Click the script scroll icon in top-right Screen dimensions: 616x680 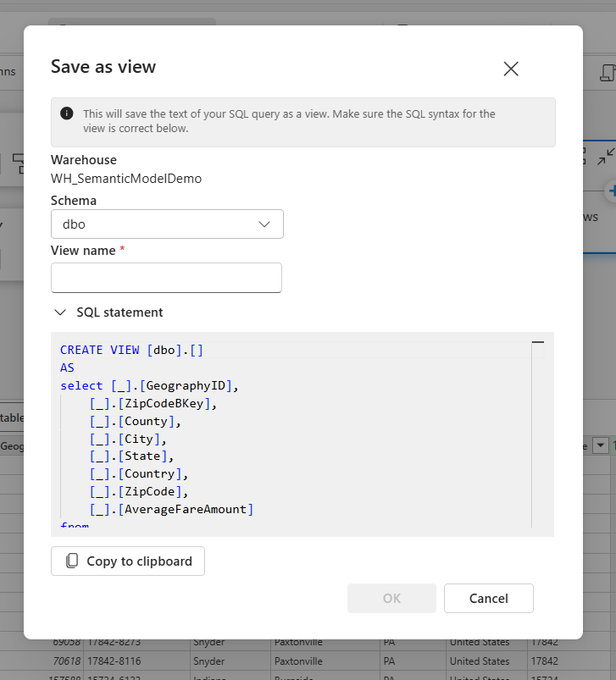coord(606,73)
